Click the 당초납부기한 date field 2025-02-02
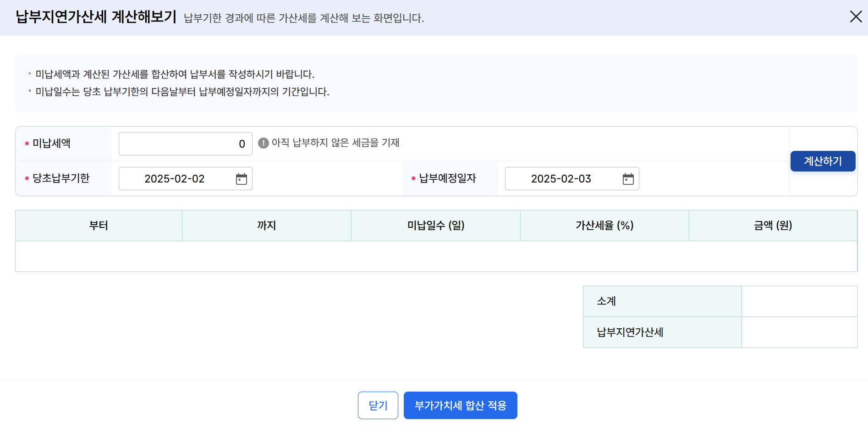This screenshot has width=868, height=426. click(x=185, y=179)
